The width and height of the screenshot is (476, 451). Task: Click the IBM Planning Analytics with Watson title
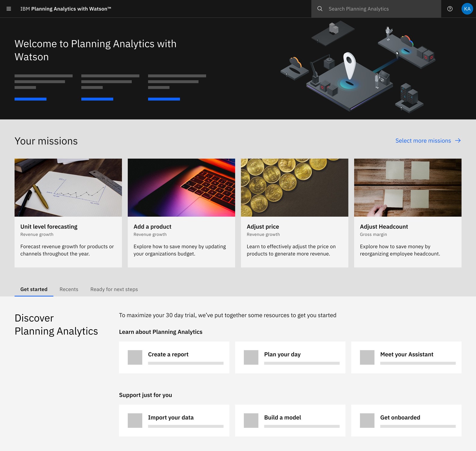[x=66, y=9]
